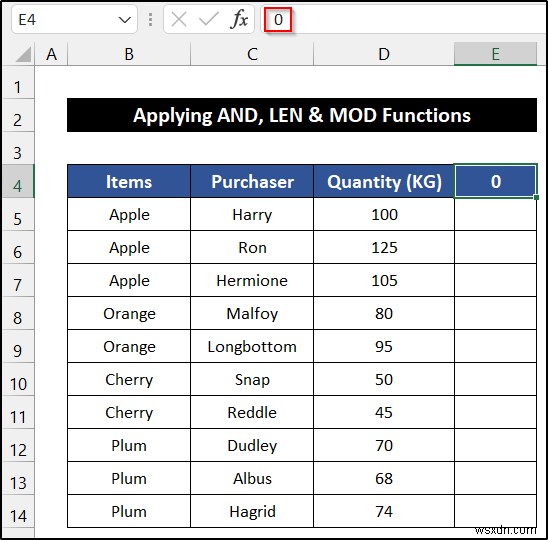Select row 7 header
The image size is (548, 540).
17,280
